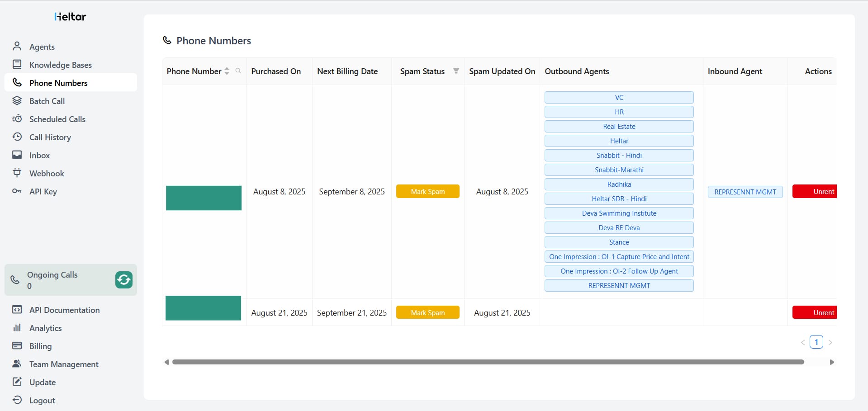Click the Batch Call layers icon

click(x=17, y=101)
